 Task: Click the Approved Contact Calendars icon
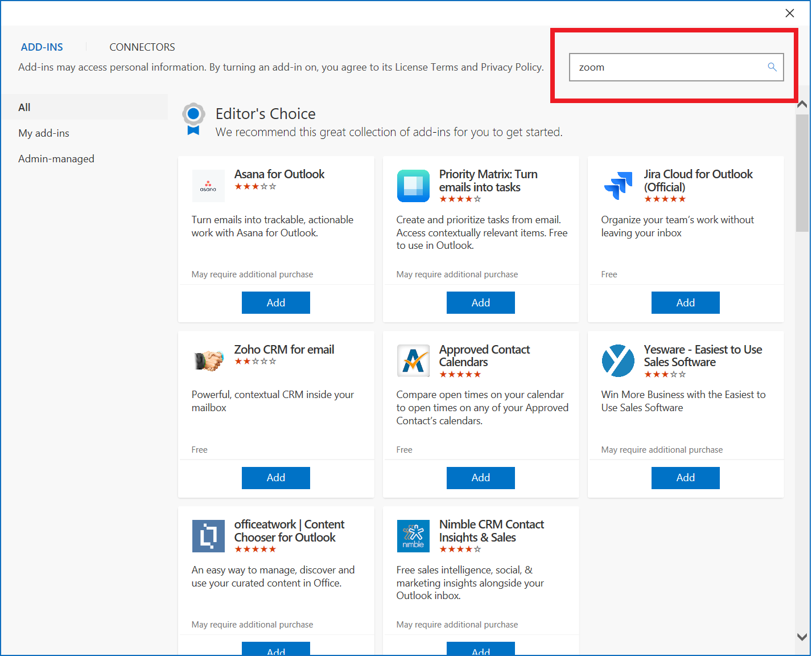[x=413, y=361]
